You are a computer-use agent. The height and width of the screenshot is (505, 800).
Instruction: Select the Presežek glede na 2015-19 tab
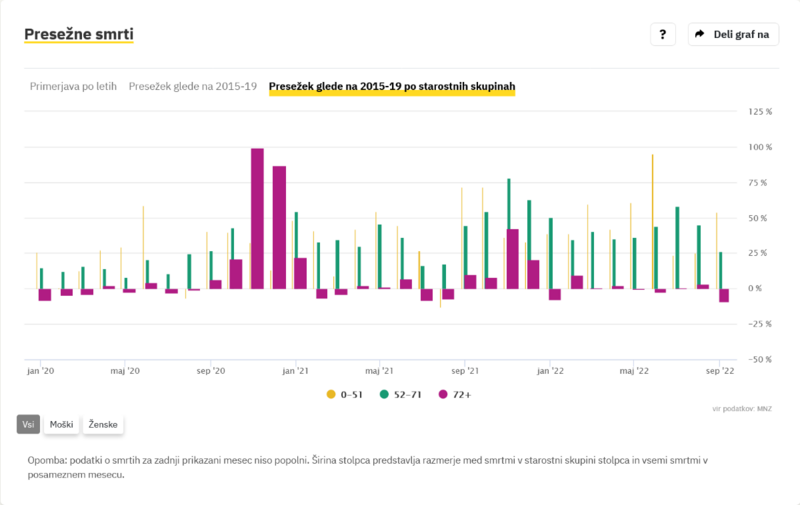193,87
